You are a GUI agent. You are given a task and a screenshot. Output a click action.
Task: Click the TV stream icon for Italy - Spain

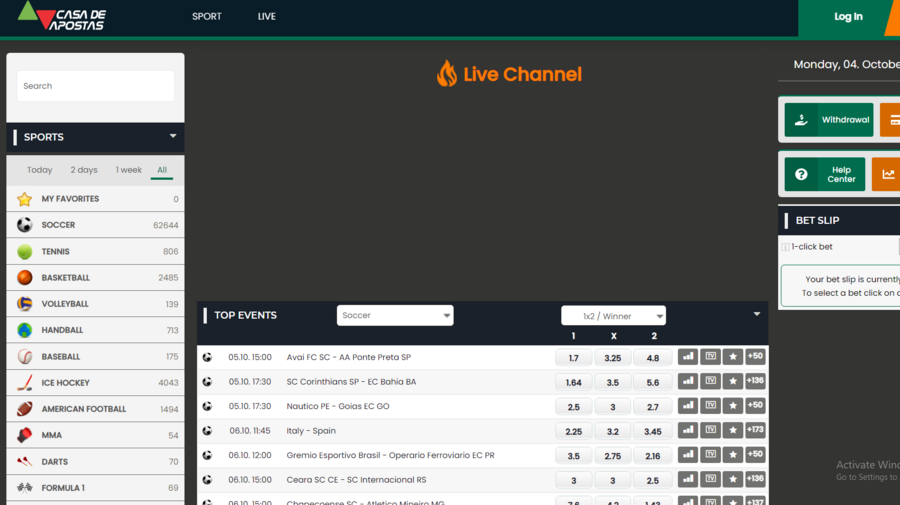pyautogui.click(x=710, y=431)
